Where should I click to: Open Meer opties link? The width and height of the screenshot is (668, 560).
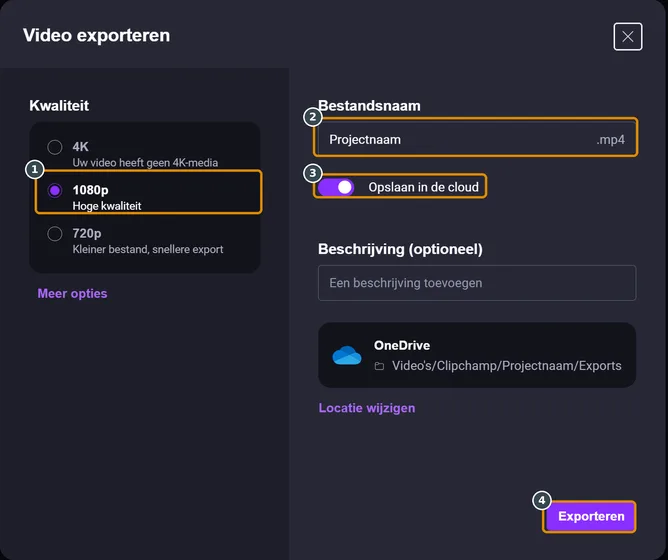72,294
